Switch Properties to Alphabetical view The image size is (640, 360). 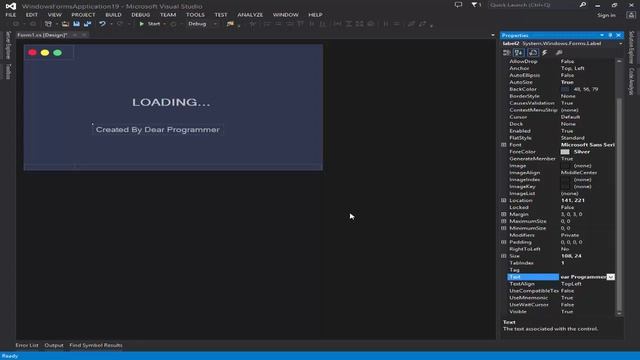(x=518, y=53)
